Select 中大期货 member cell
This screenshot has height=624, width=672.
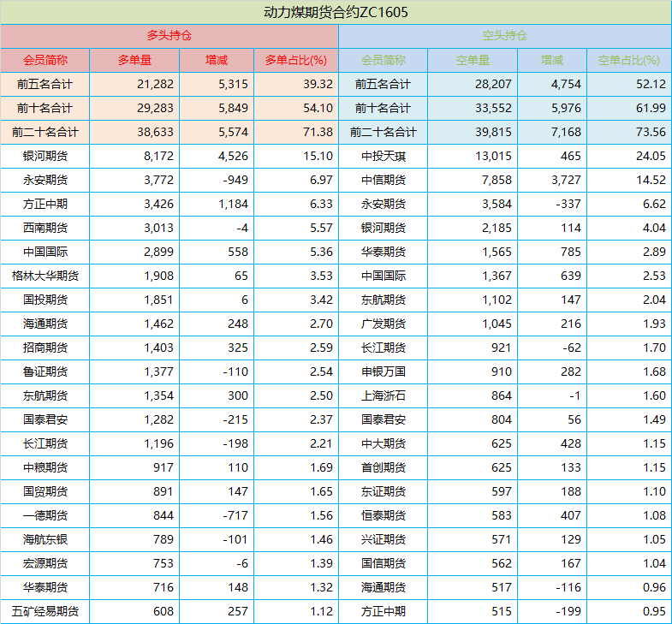[384, 444]
